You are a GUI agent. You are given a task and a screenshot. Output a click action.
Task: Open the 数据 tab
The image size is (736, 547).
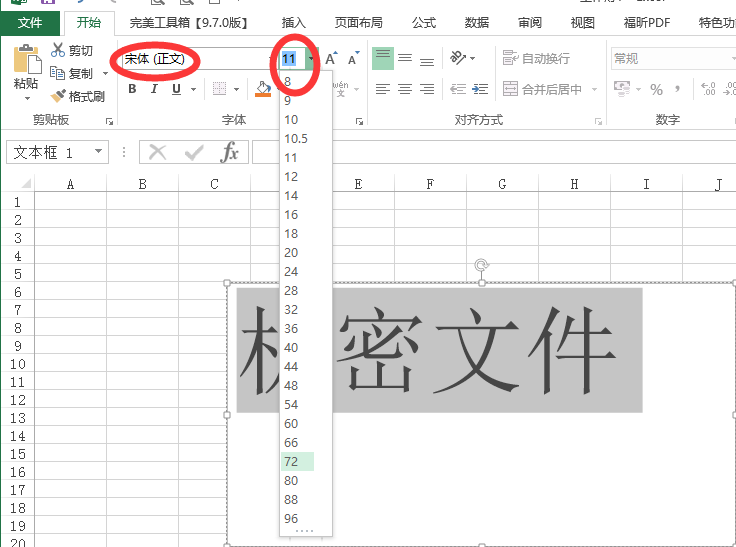point(476,23)
